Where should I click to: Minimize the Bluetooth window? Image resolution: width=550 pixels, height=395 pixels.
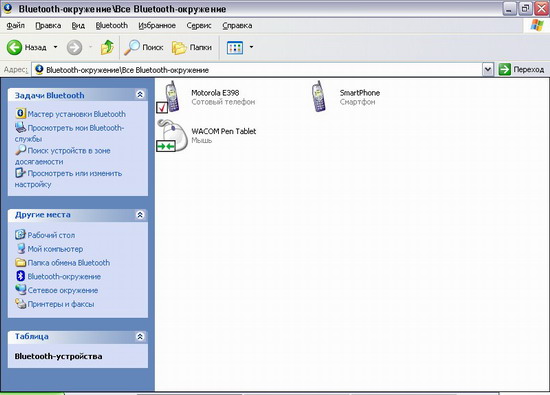509,8
